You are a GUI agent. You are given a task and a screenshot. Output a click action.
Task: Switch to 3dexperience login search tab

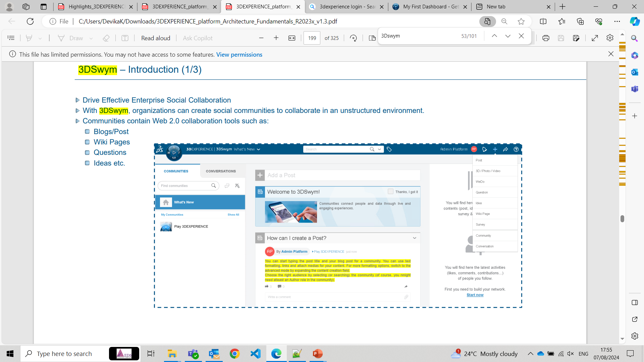point(345,7)
